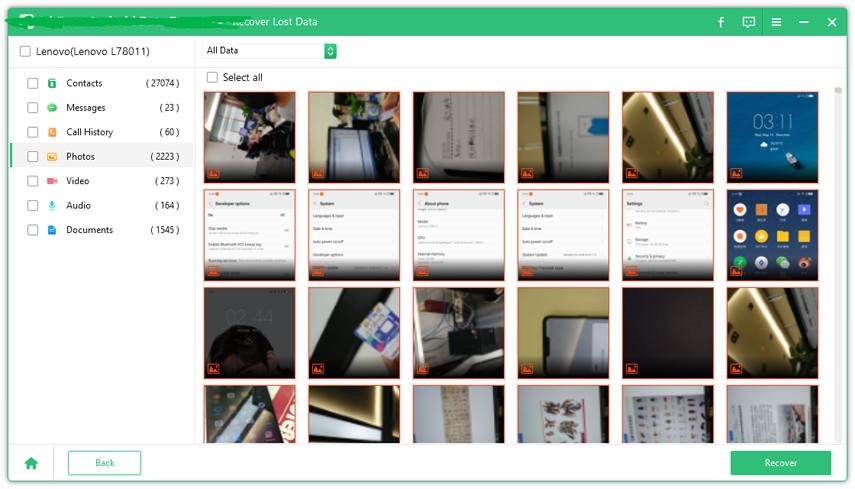This screenshot has height=489, width=855.
Task: Select Messages category row
Action: point(102,108)
